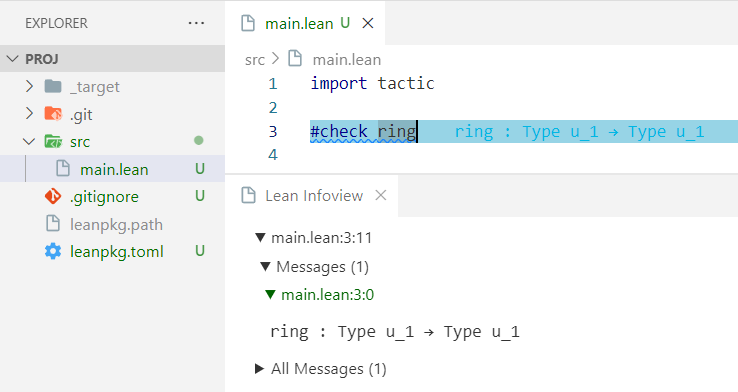The height and width of the screenshot is (392, 738).
Task: Click line number 1 in the gutter
Action: pyautogui.click(x=273, y=84)
